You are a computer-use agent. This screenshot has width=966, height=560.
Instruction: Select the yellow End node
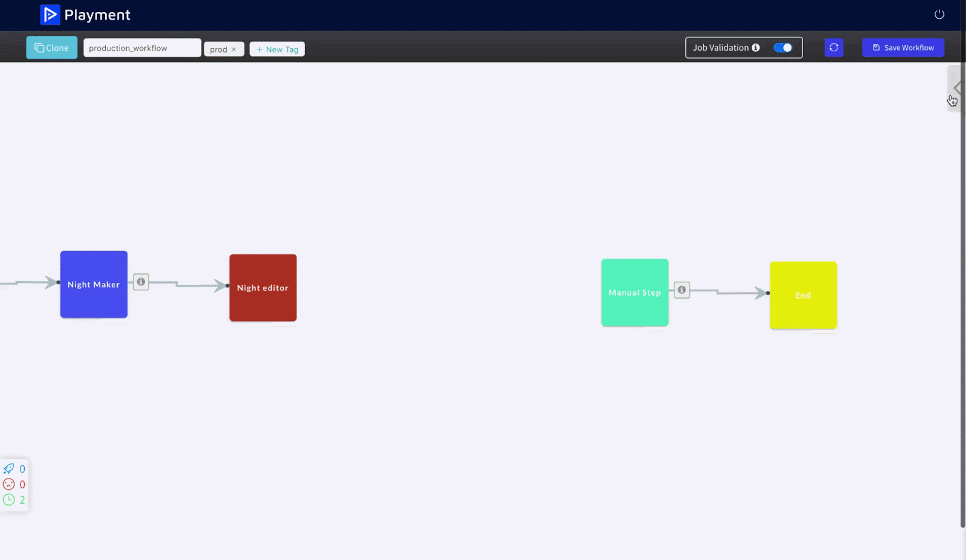(x=803, y=295)
